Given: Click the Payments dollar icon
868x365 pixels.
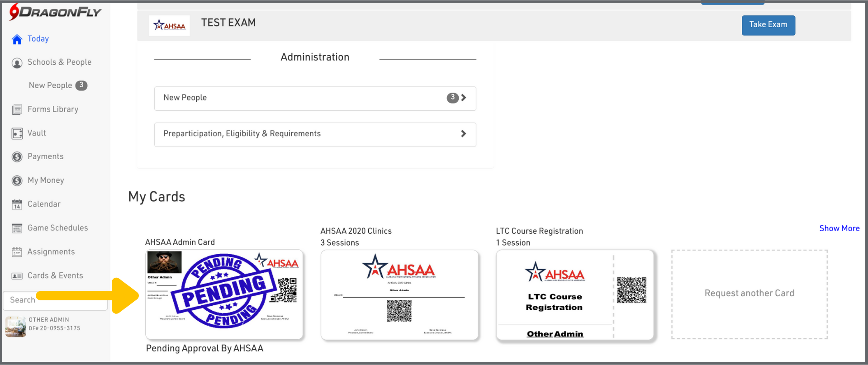Looking at the screenshot, I should tap(17, 157).
